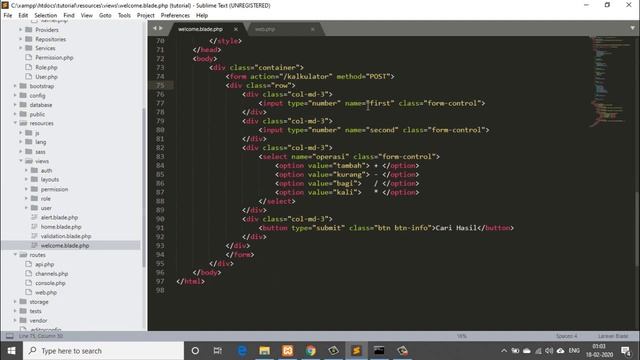Screen dimensions: 640x360
Task: Open validation.blade.php file
Action: [x=66, y=236]
